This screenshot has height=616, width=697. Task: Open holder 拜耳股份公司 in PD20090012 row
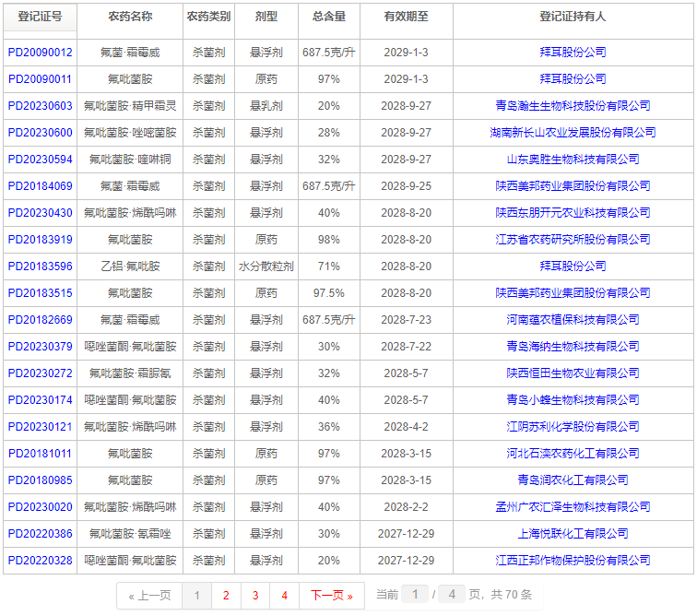(x=573, y=53)
